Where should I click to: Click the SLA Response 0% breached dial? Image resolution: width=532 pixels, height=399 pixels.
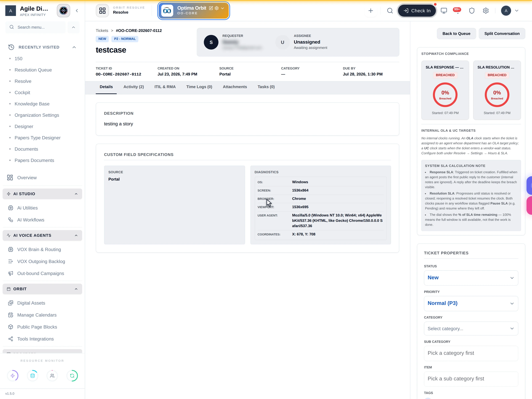click(445, 95)
